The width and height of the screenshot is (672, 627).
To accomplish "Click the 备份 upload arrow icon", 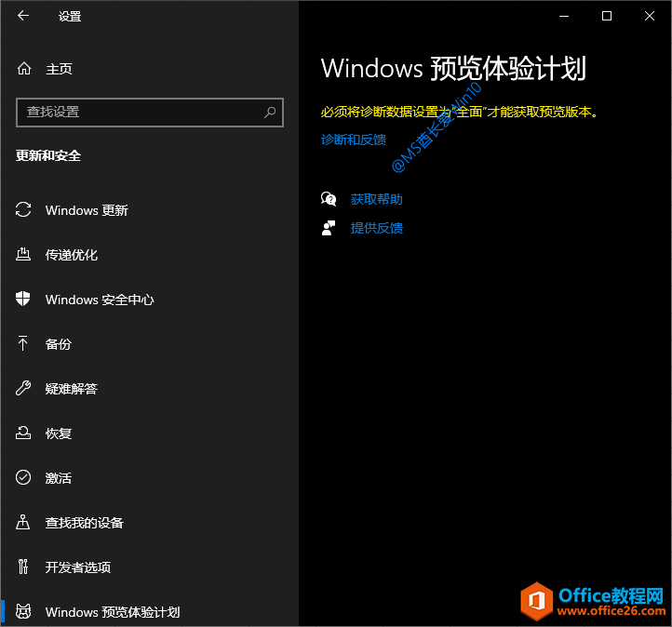I will [x=23, y=343].
